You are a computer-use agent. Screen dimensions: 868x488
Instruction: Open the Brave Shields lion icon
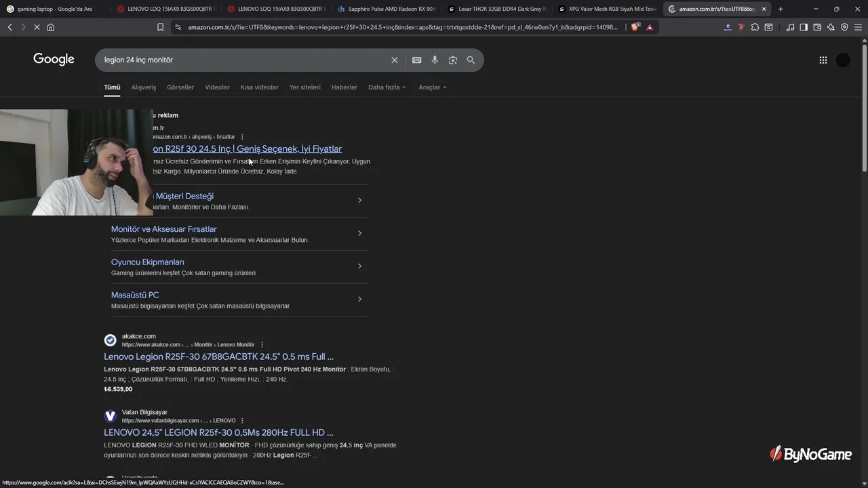(x=635, y=27)
